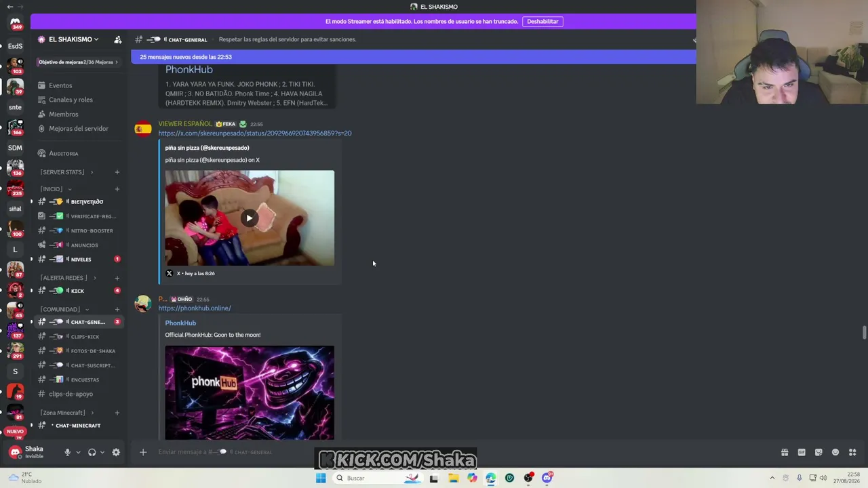Mute the microphone
The height and width of the screenshot is (488, 868).
pyautogui.click(x=67, y=452)
